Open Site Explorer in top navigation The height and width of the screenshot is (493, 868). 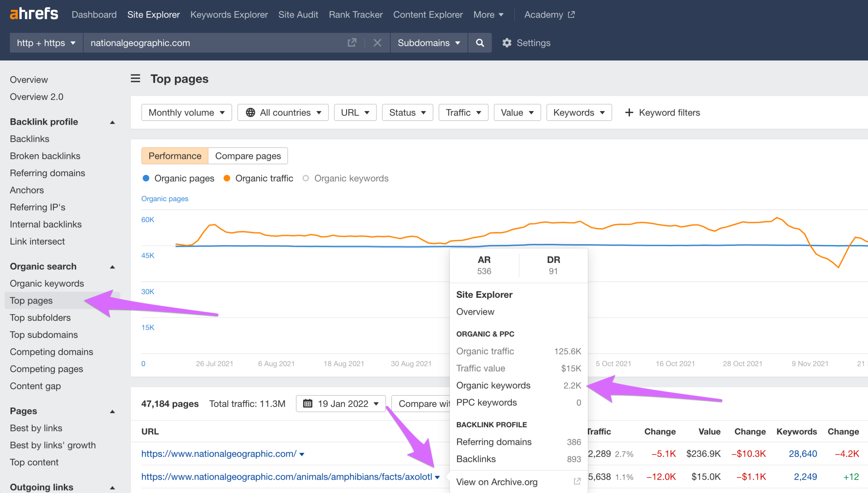pyautogui.click(x=153, y=15)
